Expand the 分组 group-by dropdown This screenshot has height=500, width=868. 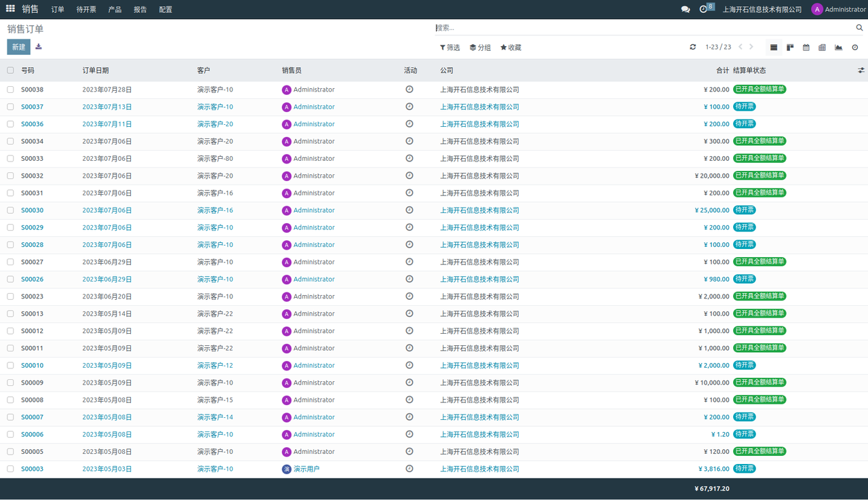[x=480, y=47]
